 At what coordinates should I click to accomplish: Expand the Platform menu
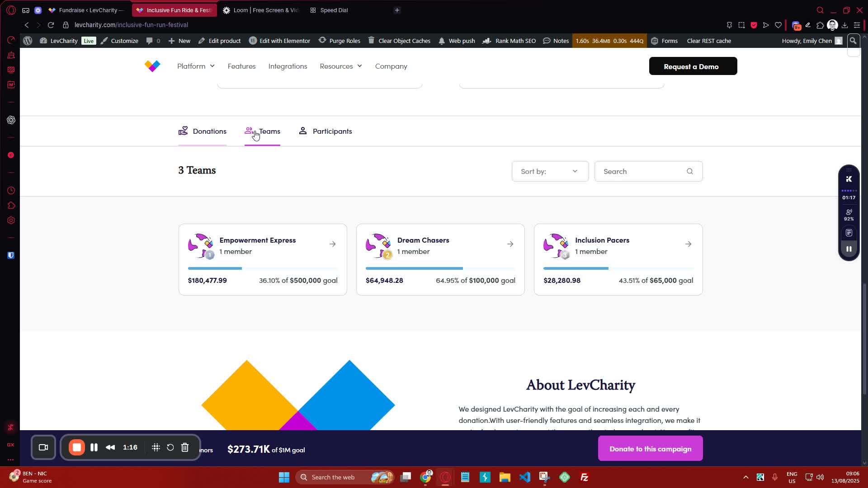[x=196, y=66]
